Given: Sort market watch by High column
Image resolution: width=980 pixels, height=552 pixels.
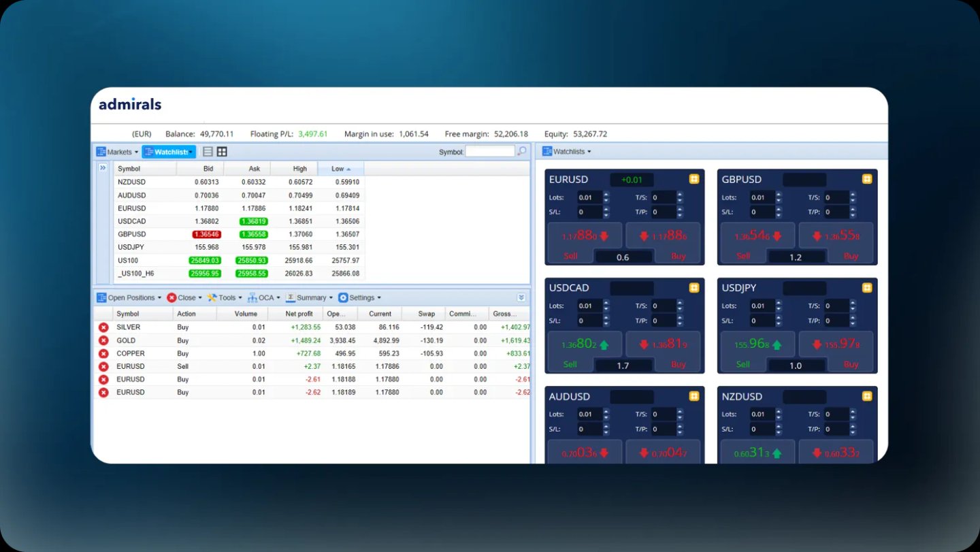Looking at the screenshot, I should click(294, 168).
